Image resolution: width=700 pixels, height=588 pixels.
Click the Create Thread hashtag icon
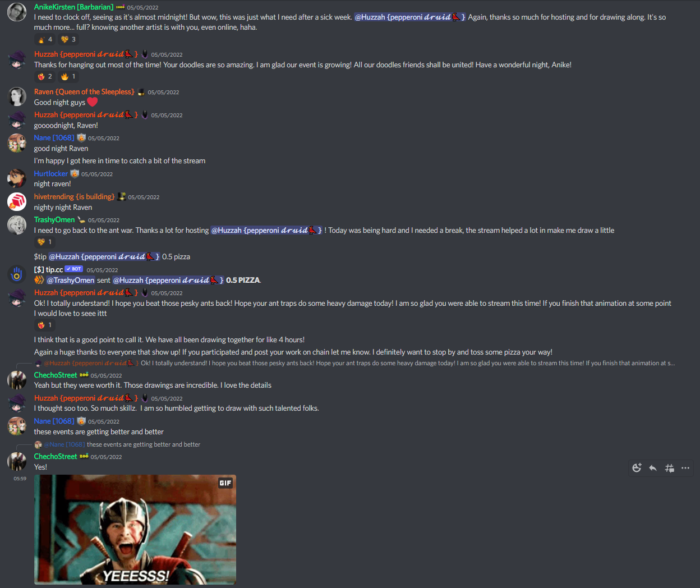pos(669,468)
